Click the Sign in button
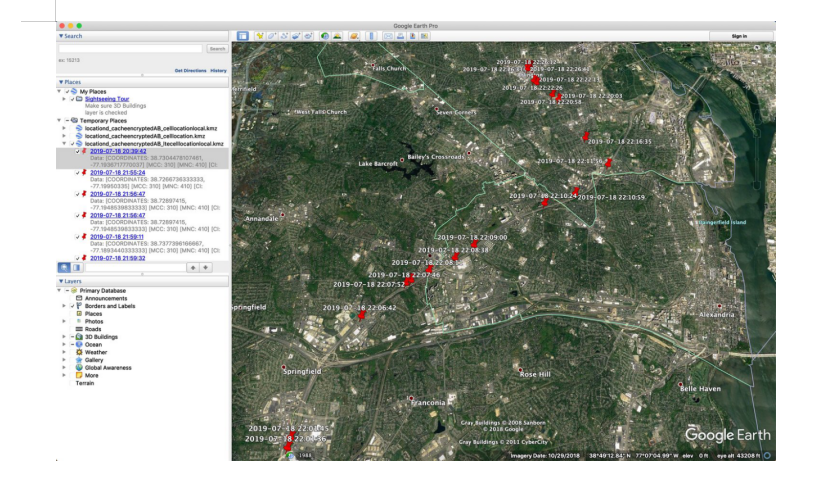837x482 pixels. click(740, 36)
